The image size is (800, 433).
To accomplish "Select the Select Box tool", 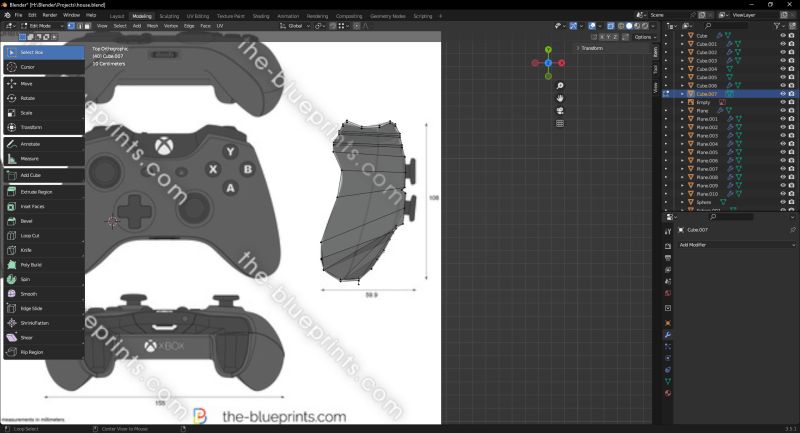I will (44, 53).
